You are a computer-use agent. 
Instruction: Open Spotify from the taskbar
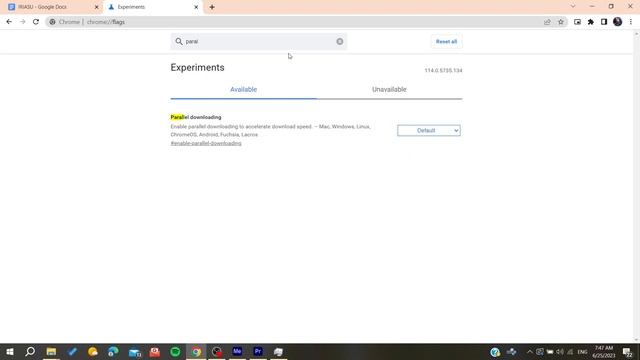[176, 351]
